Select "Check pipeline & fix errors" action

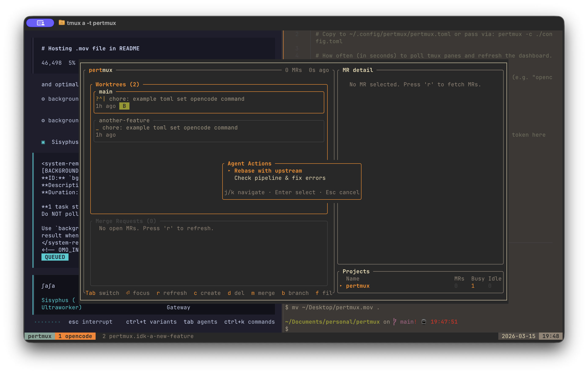click(x=280, y=178)
